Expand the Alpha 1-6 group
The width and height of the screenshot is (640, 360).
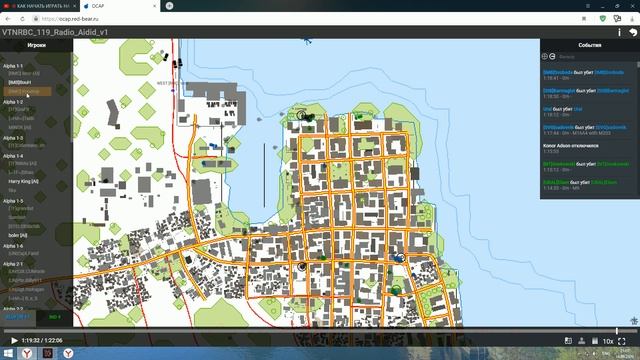pos(13,246)
